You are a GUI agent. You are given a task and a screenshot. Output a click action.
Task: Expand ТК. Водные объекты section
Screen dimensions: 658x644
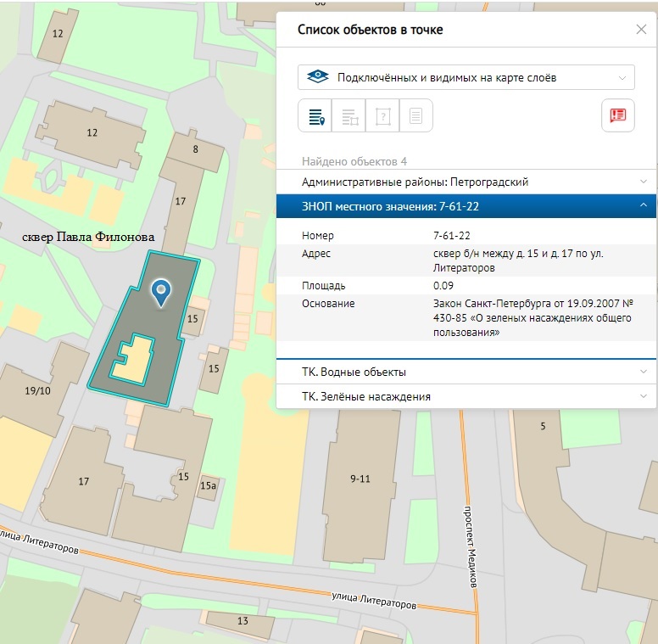(x=466, y=372)
